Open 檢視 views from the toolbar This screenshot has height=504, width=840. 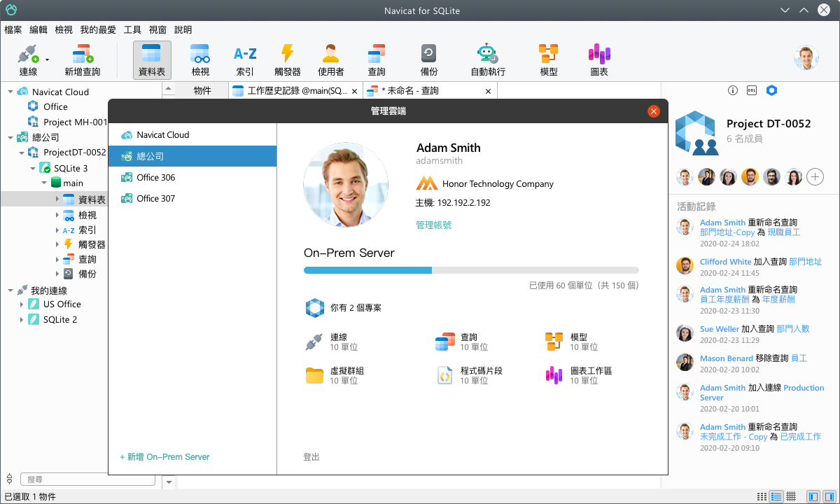[200, 59]
